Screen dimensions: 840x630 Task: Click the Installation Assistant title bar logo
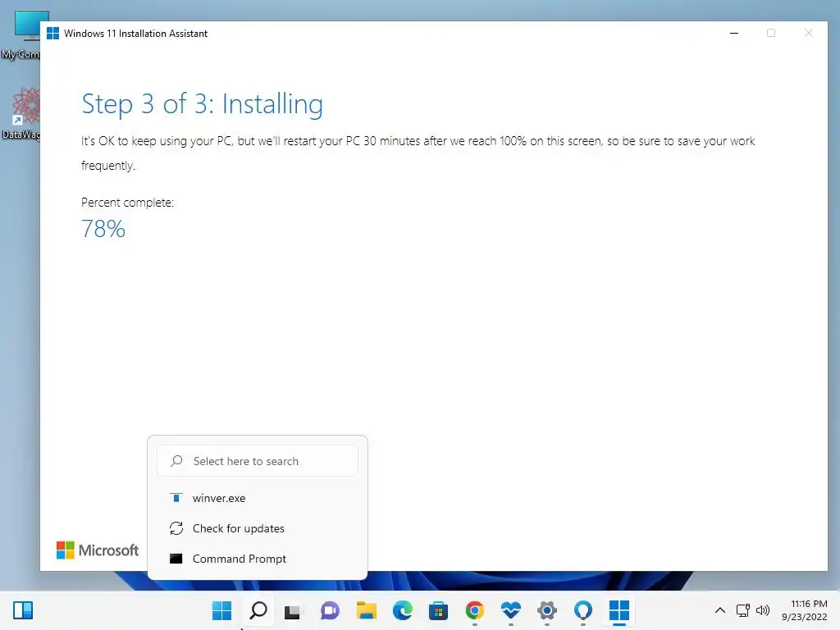pos(52,33)
